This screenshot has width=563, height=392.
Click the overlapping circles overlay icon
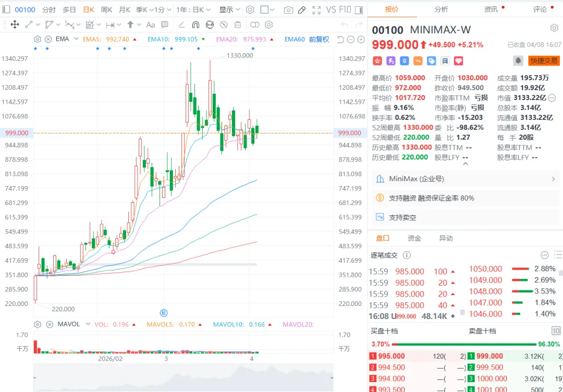pos(254,25)
